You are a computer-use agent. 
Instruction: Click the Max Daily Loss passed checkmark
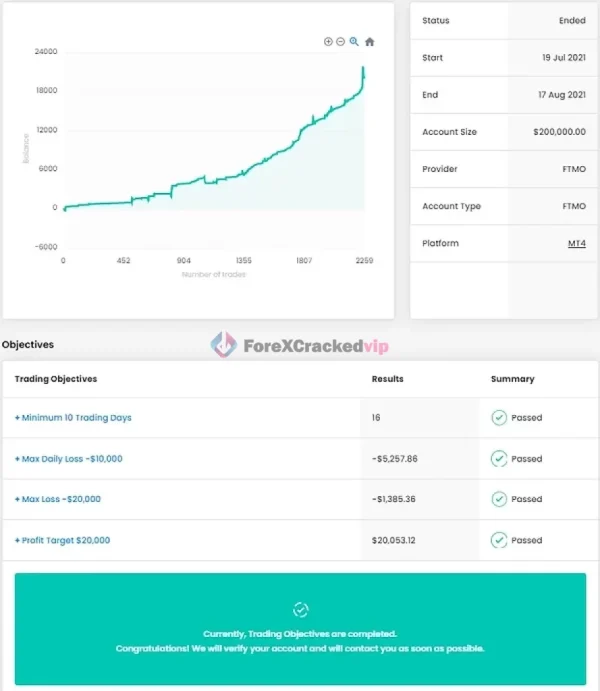tap(499, 459)
